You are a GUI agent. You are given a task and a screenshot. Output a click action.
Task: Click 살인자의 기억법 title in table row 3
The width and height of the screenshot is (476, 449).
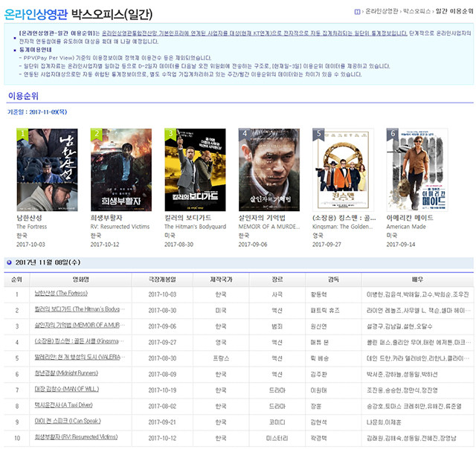pyautogui.click(x=77, y=325)
